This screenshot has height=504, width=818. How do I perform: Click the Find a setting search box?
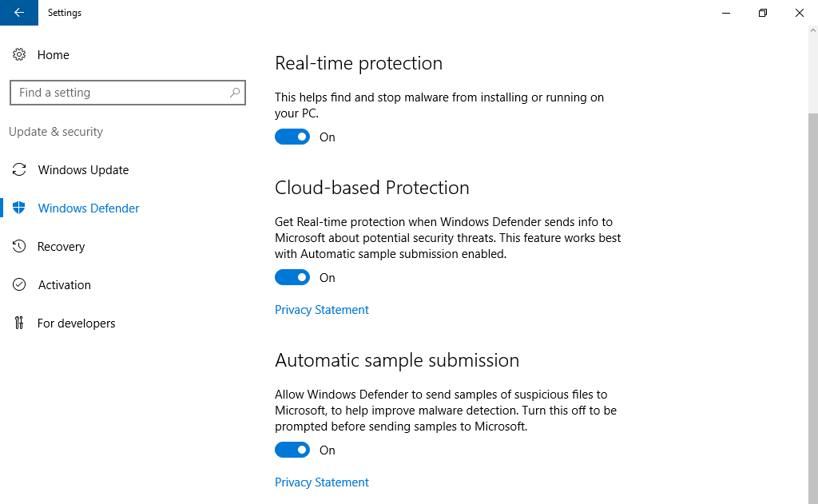[120, 93]
